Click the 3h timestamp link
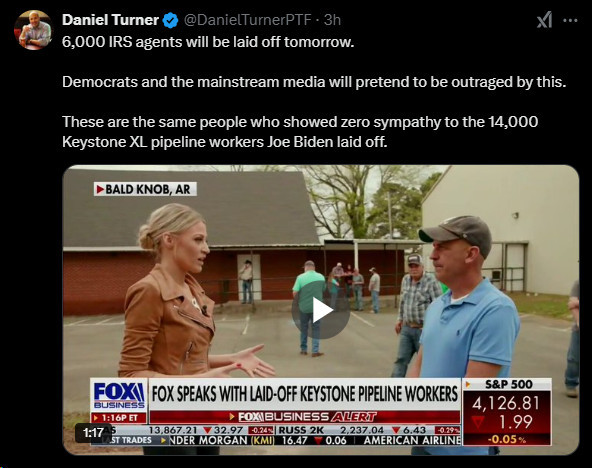 (x=332, y=20)
